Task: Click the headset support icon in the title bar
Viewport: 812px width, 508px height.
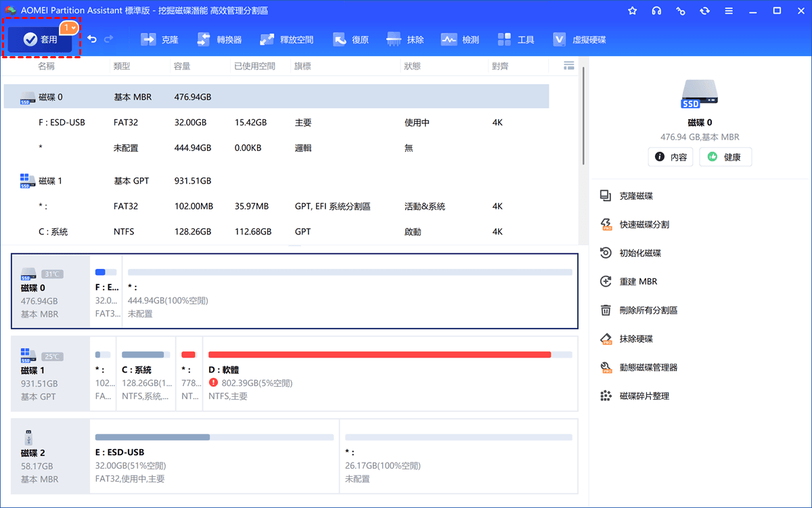Action: [656, 11]
